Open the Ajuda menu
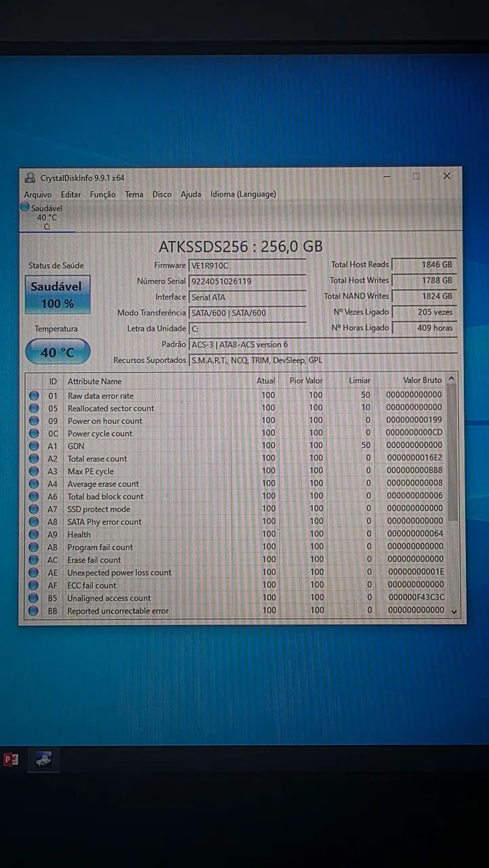489x868 pixels. (x=191, y=195)
